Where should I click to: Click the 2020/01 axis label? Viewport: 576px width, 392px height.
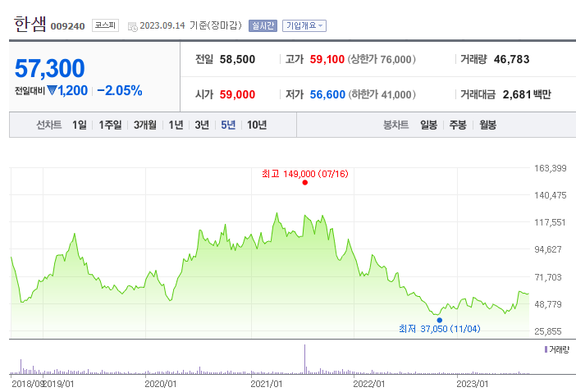161,384
